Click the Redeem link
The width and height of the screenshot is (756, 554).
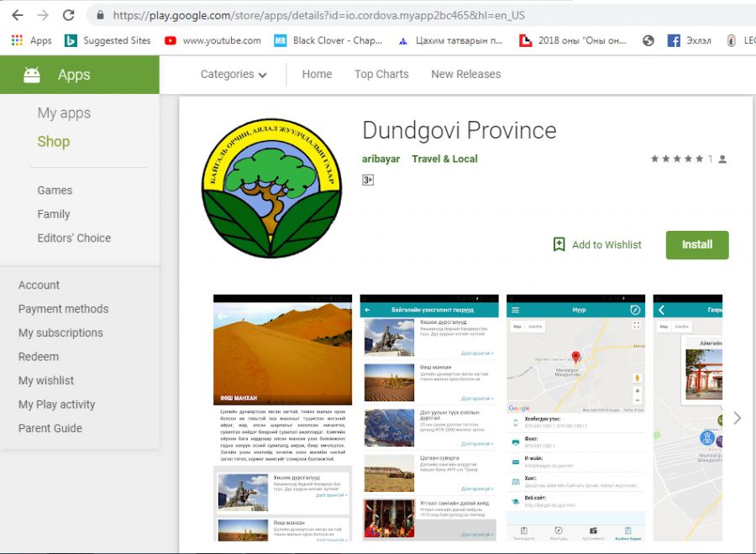coord(39,357)
